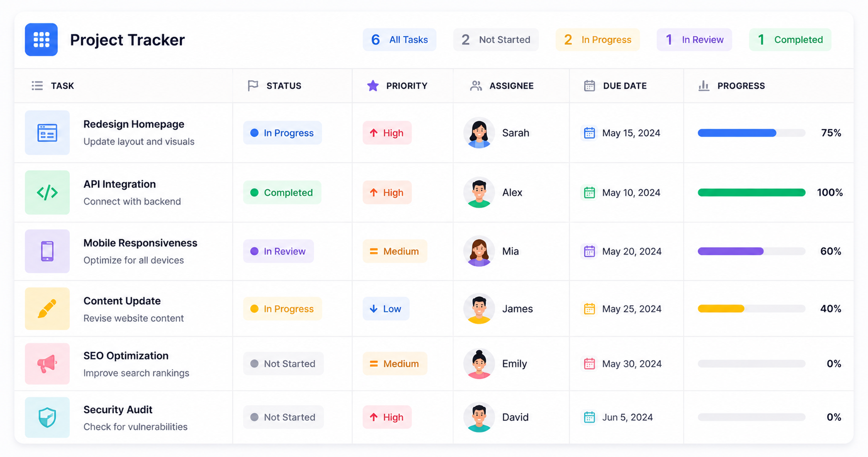The height and width of the screenshot is (457, 868).
Task: Change High priority badge on Redesign Homepage
Action: (387, 133)
